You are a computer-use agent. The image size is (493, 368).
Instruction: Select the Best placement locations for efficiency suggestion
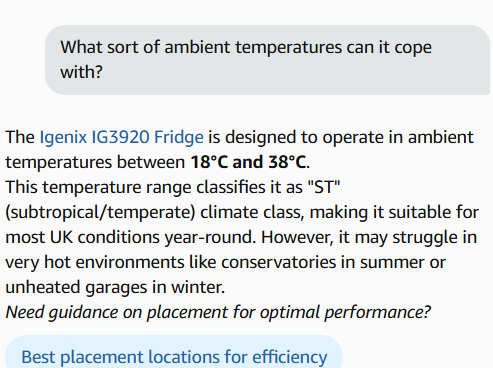174,352
